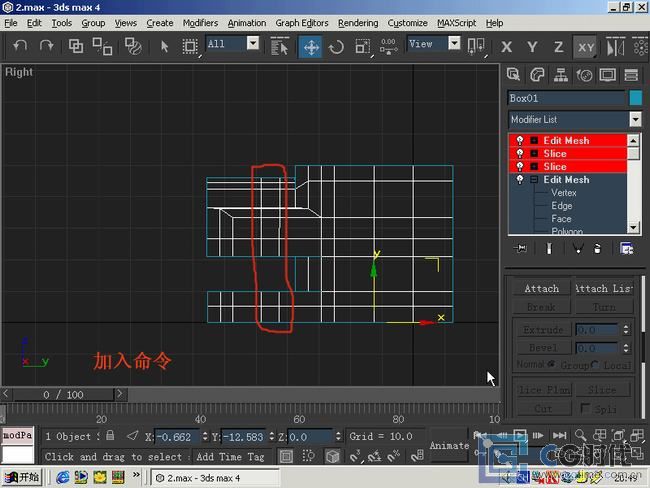Screen dimensions: 650x488
Task: Click the Attach button
Action: pyautogui.click(x=541, y=288)
